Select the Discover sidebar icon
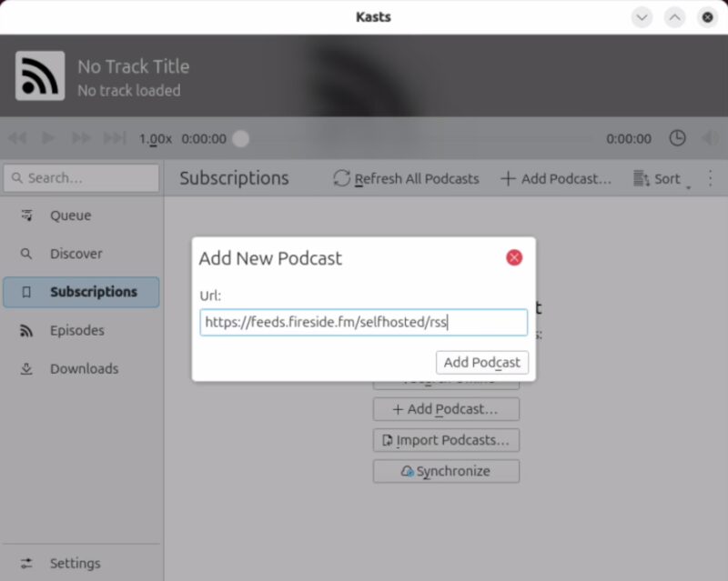The height and width of the screenshot is (581, 728). [27, 254]
